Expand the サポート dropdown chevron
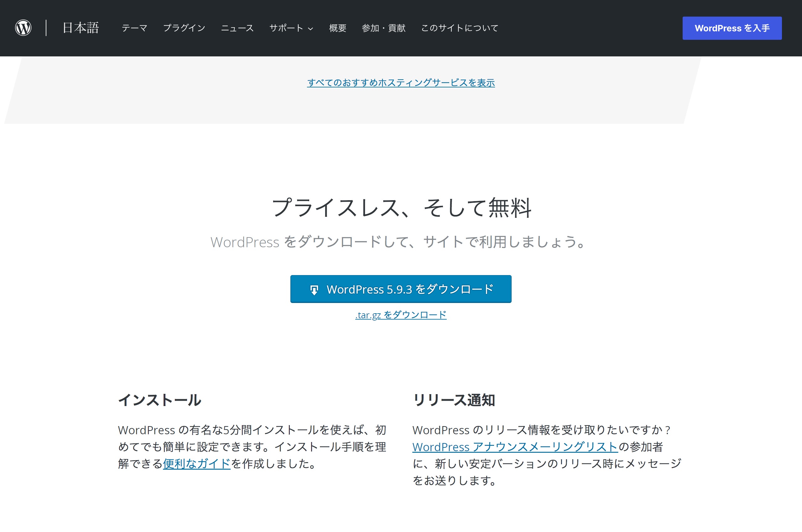This screenshot has width=802, height=532. coord(310,29)
